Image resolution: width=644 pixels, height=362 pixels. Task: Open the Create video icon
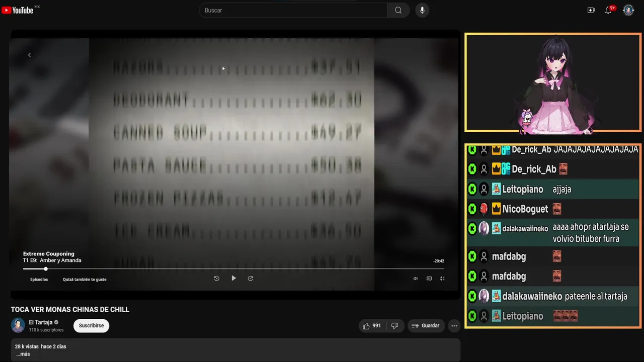(591, 10)
